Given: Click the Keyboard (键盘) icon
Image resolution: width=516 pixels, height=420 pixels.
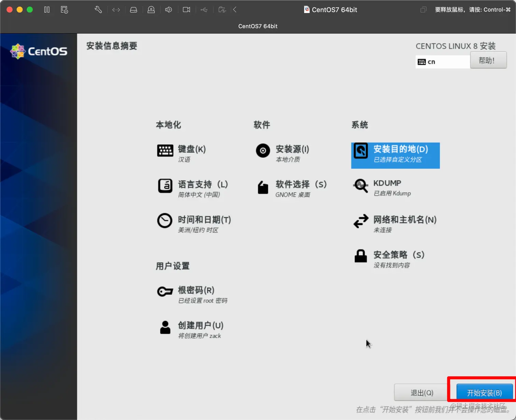Looking at the screenshot, I should coord(165,150).
